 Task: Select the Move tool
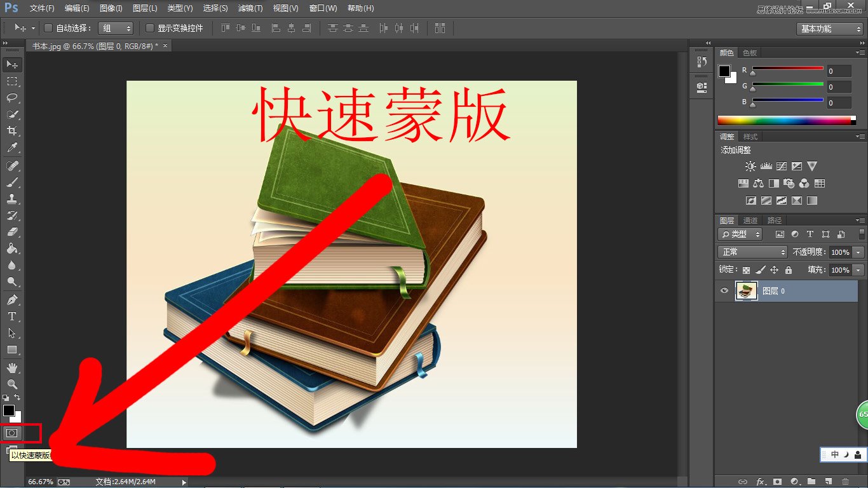pyautogui.click(x=12, y=65)
